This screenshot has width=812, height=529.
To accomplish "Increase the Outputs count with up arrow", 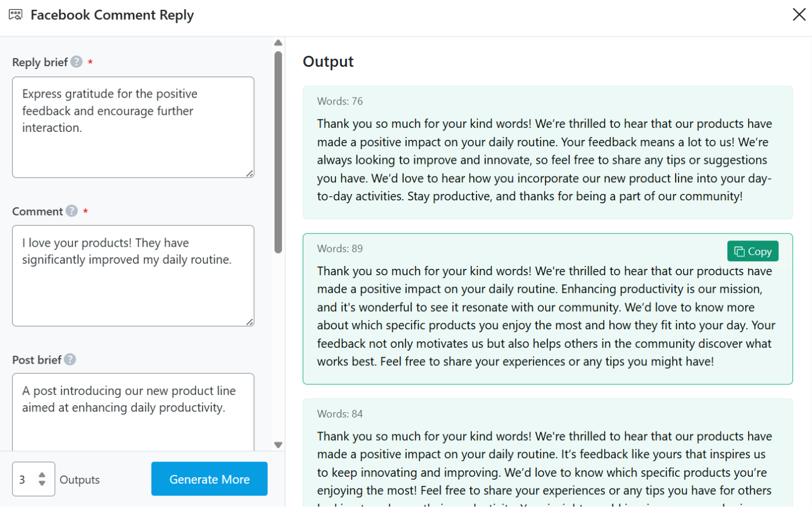I will click(42, 475).
